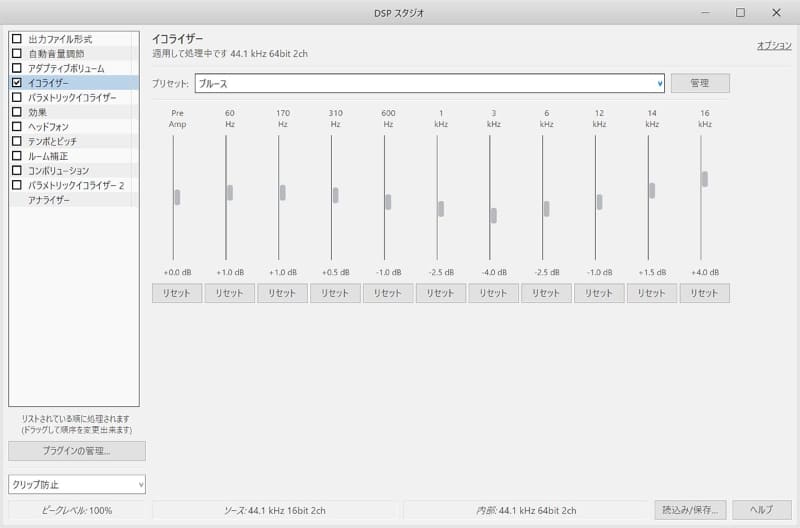Reset the 3 kHz band
This screenshot has width=800, height=528.
click(493, 293)
